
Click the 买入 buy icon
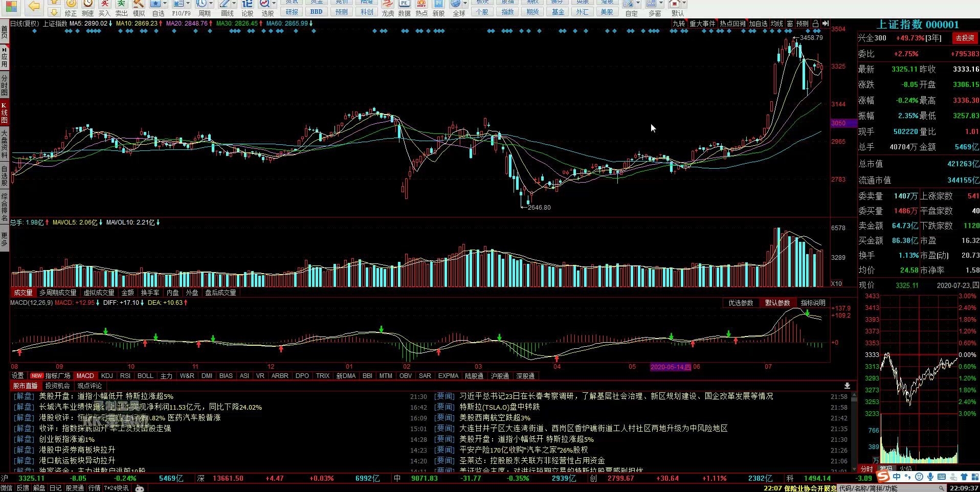coord(104,8)
